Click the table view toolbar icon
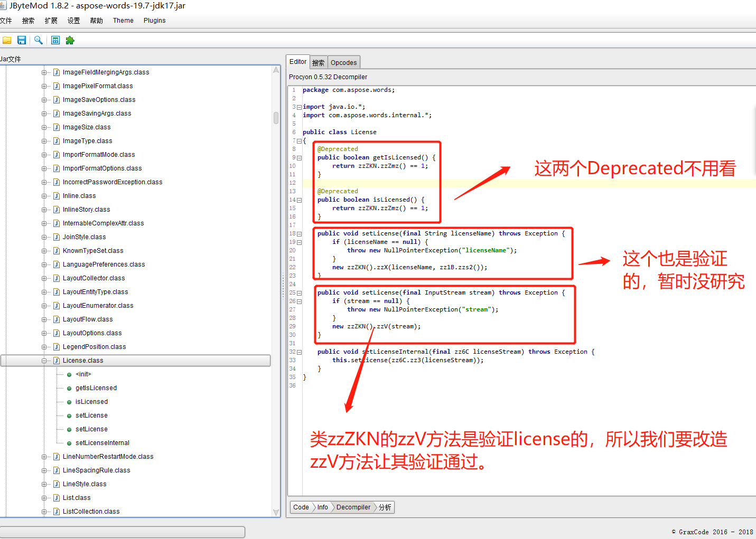 [55, 40]
